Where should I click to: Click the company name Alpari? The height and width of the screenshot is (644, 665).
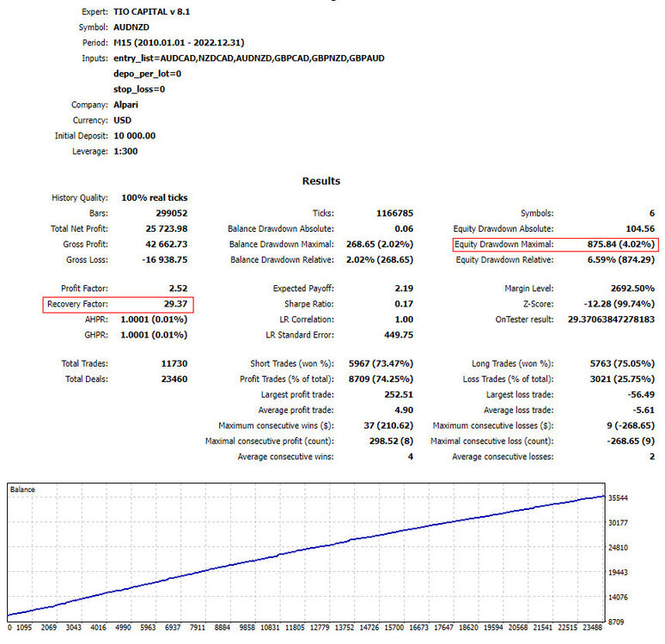pos(125,105)
